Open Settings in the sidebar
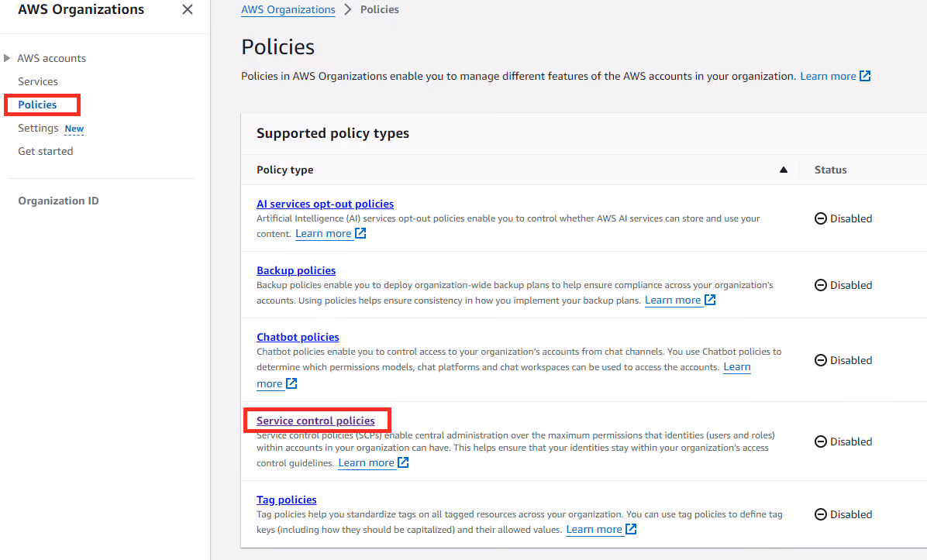Image resolution: width=927 pixels, height=560 pixels. click(x=38, y=128)
